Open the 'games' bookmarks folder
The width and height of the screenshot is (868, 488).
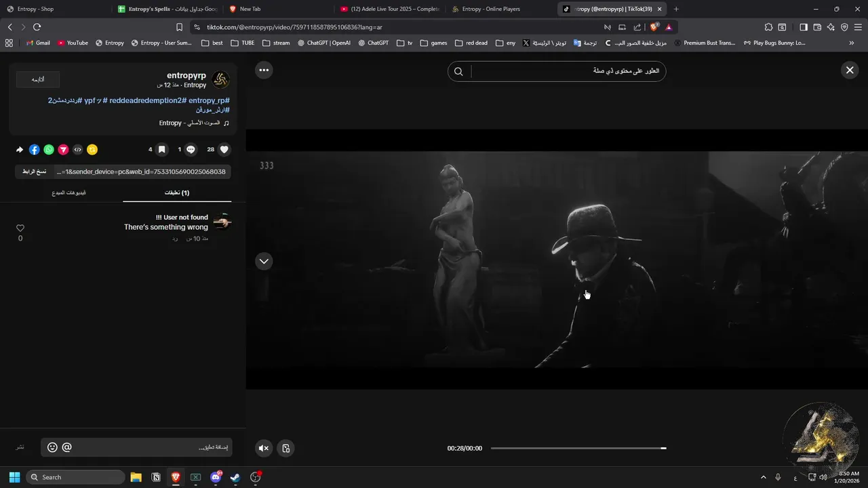pyautogui.click(x=434, y=43)
